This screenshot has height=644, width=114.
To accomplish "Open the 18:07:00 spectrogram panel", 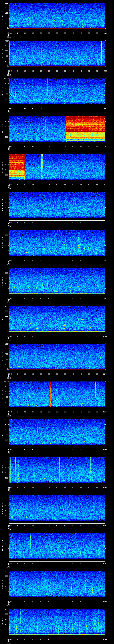I will (57, 243).
